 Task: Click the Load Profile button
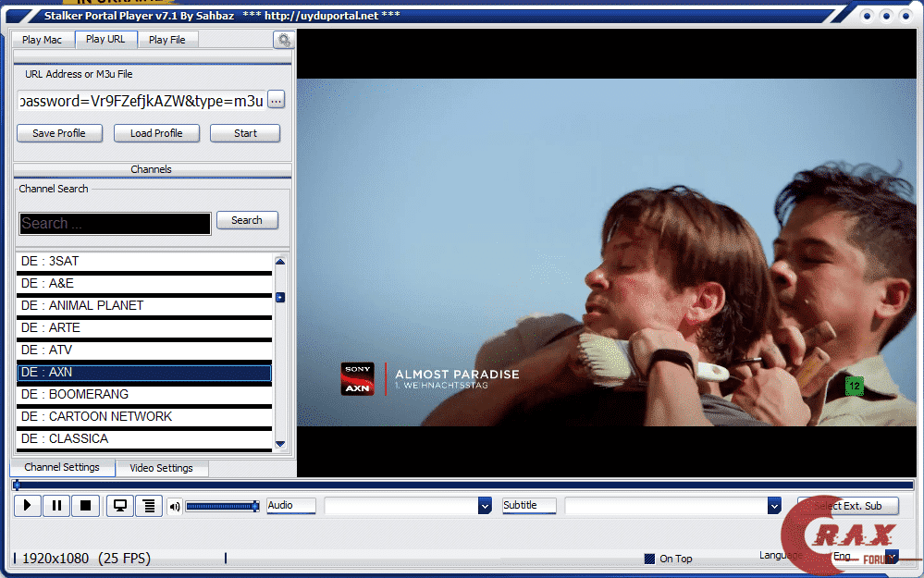coord(156,133)
